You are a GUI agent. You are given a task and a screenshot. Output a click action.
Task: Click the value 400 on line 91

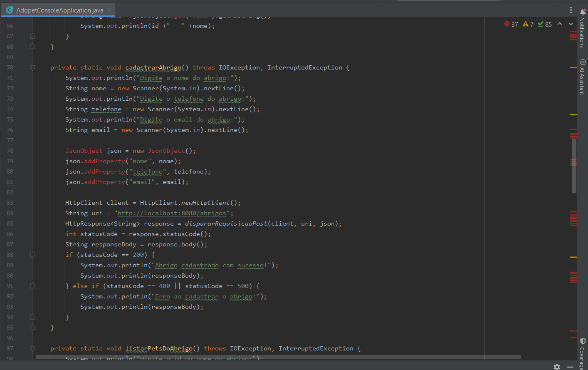[164, 286]
